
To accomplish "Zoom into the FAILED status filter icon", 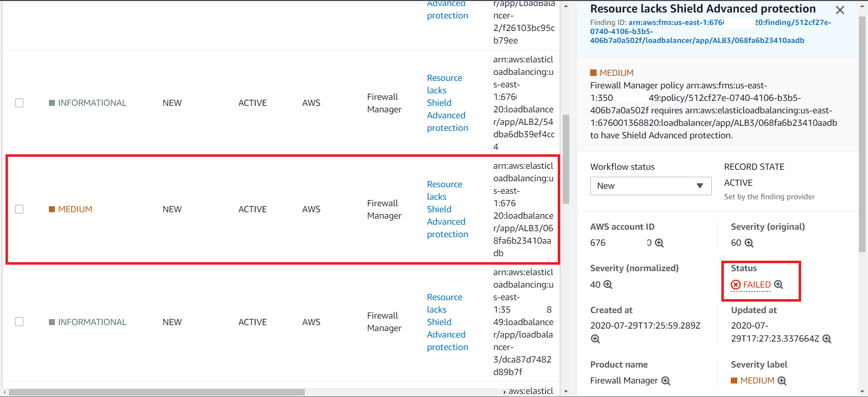I will point(779,285).
